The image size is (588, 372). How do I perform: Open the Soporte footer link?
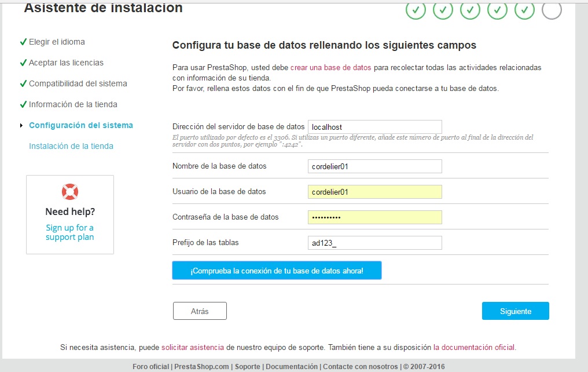[x=248, y=367]
